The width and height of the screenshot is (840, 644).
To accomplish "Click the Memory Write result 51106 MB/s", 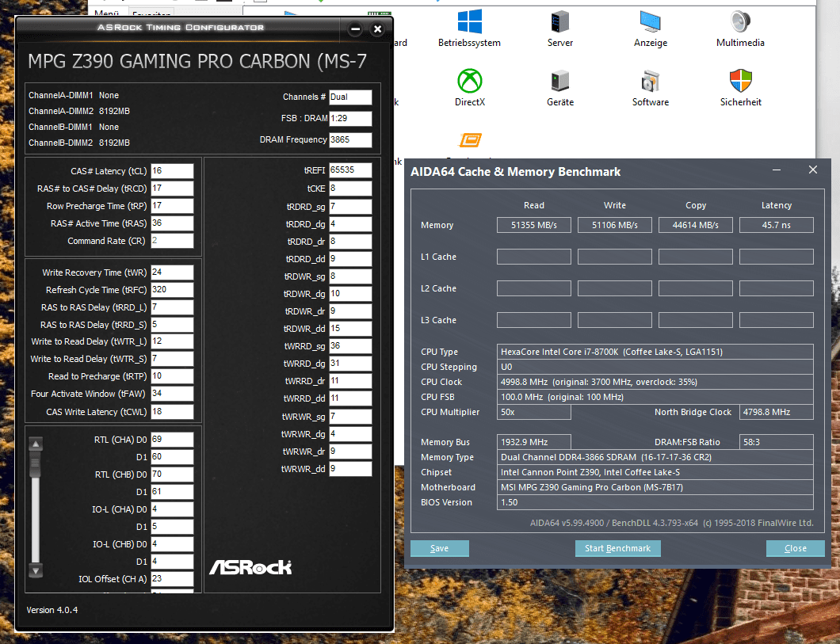I will (x=614, y=225).
